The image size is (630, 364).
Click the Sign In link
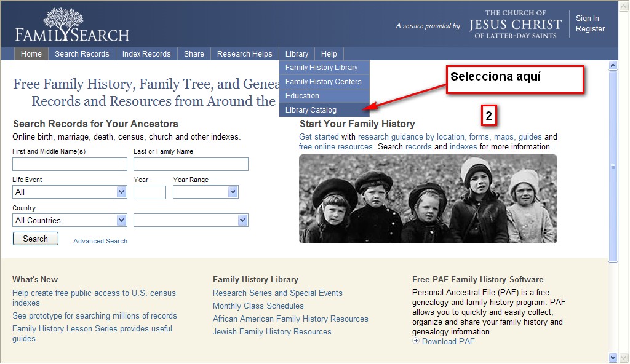click(587, 18)
